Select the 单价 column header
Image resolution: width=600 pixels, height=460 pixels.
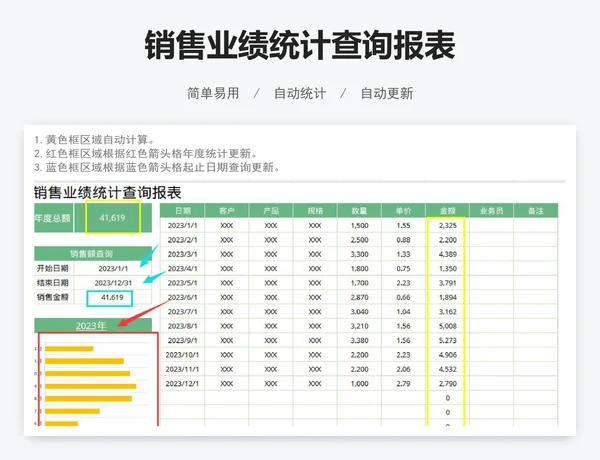[403, 210]
